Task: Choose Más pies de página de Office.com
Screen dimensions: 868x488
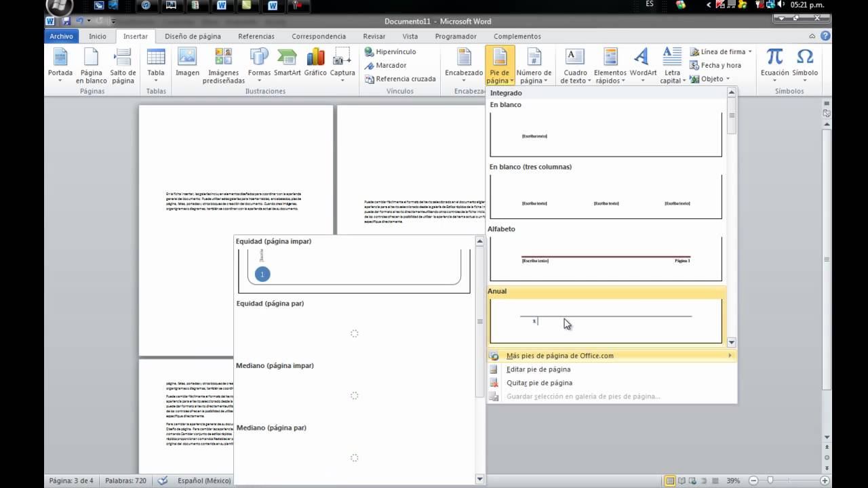Action: click(x=611, y=356)
